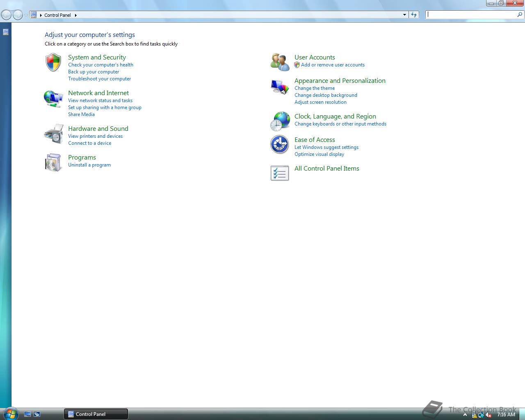Click the network tray icon

(481, 415)
